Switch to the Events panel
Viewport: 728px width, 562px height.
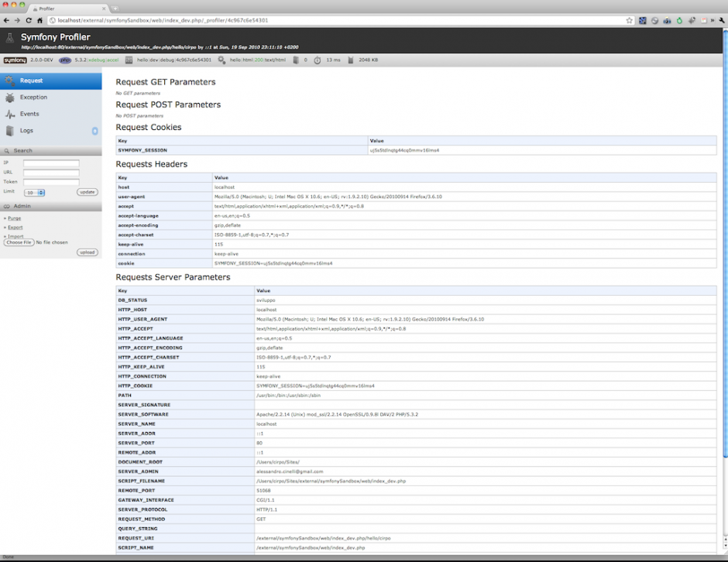pyautogui.click(x=29, y=114)
